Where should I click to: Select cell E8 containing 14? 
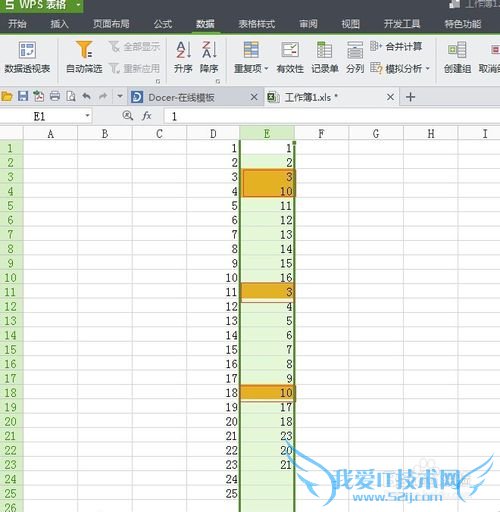267,249
